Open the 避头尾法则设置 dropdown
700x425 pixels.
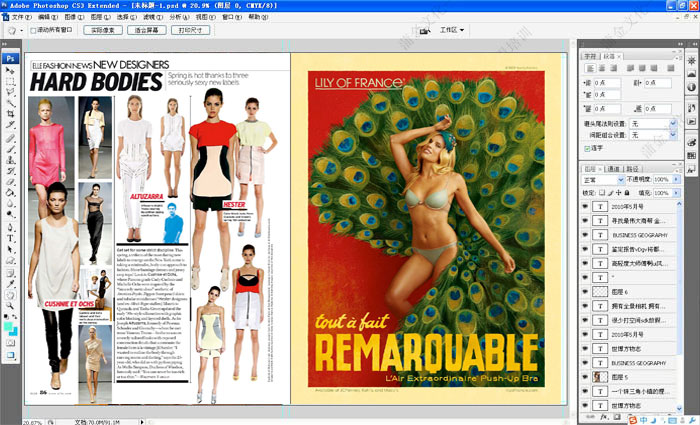tap(653, 124)
